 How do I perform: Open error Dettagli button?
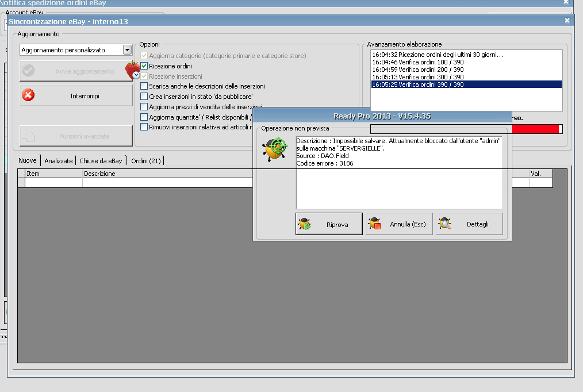(469, 224)
